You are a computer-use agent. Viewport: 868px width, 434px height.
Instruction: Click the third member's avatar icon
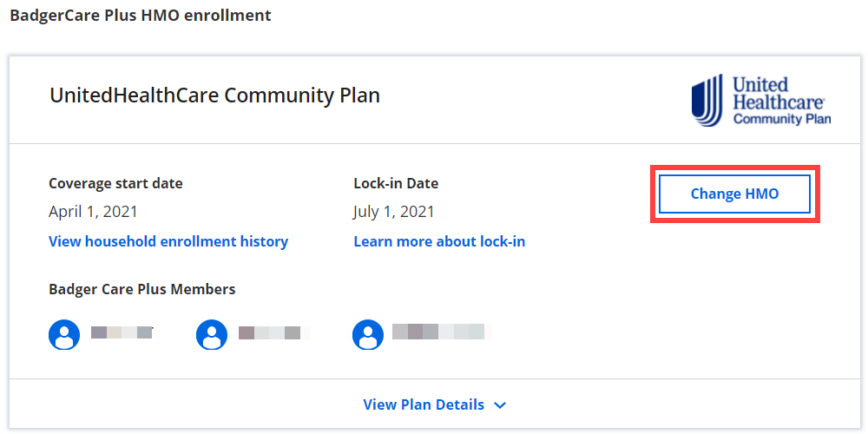(x=368, y=334)
